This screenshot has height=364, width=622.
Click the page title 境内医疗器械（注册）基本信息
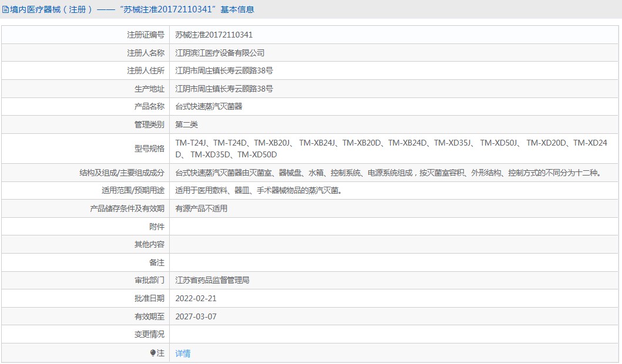click(x=132, y=9)
